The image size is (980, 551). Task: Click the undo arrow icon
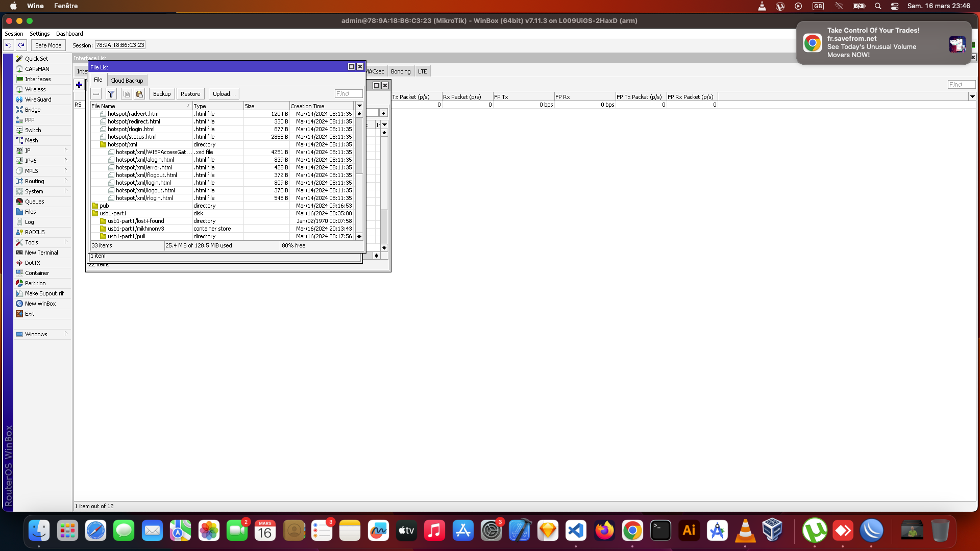click(9, 45)
